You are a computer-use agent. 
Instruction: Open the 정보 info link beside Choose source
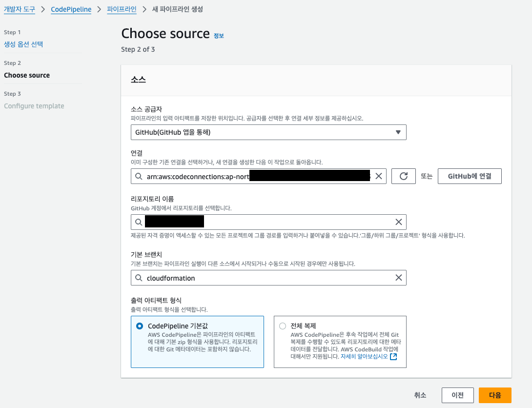click(219, 36)
